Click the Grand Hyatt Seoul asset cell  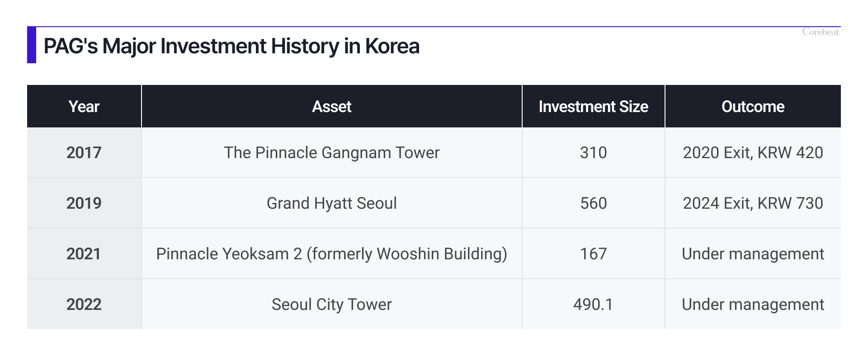[x=332, y=203]
